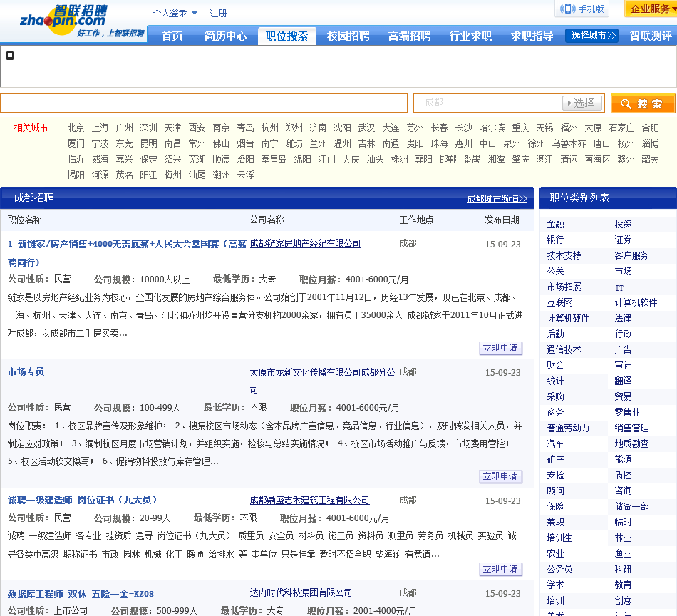
Task: Select the 普通劳动力 job category
Action: point(568,428)
